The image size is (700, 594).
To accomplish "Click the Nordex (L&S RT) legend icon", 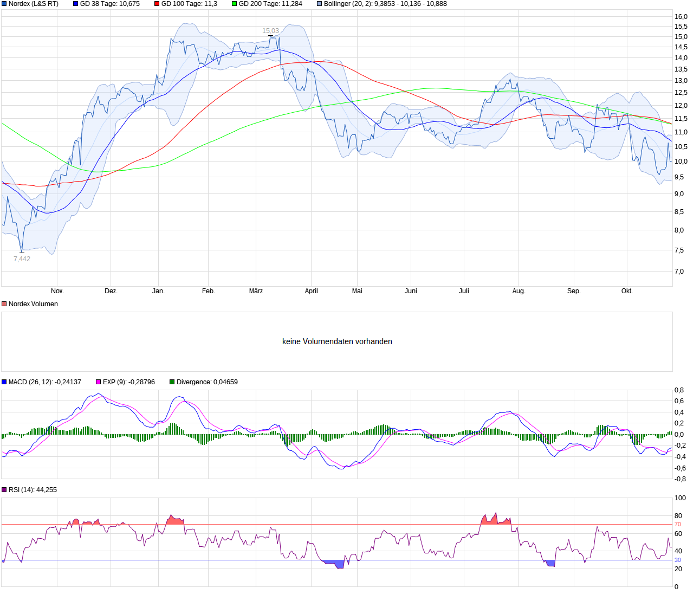I will click(x=4, y=4).
